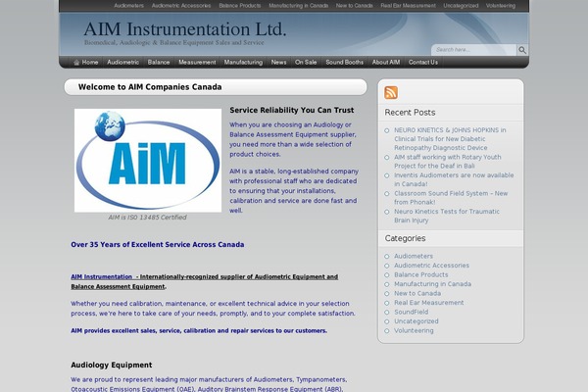Click the Home icon in the navigation bar

coord(76,63)
